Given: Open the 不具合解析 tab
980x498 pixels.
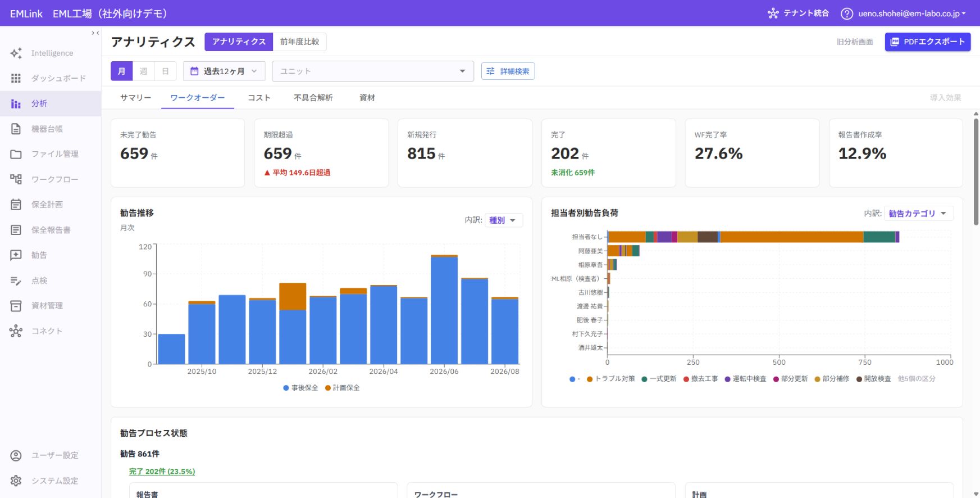Looking at the screenshot, I should [313, 98].
